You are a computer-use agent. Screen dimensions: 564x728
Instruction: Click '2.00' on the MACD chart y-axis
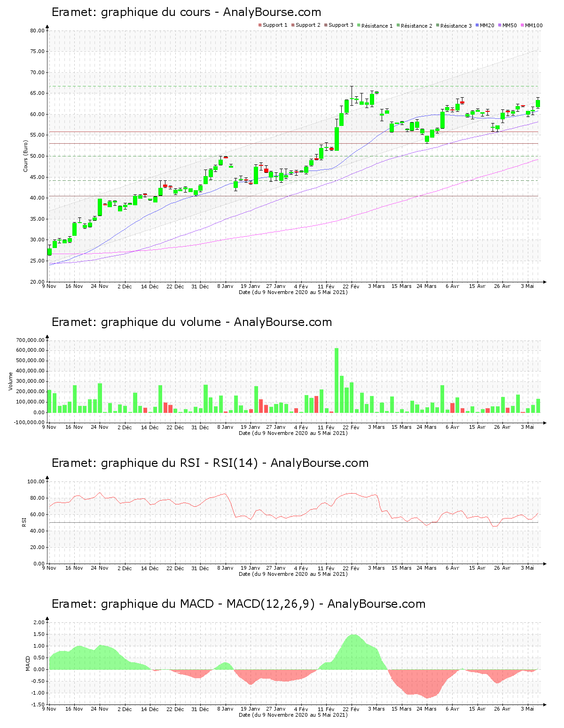tap(39, 622)
